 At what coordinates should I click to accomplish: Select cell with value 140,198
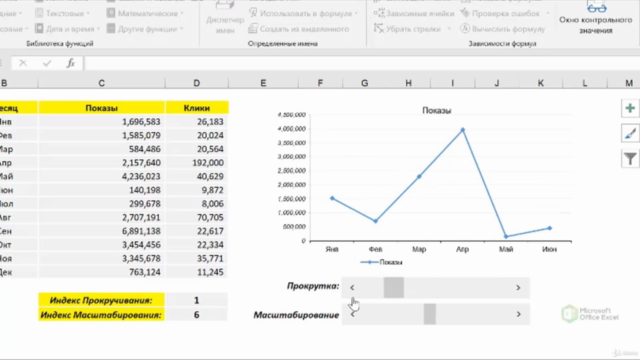tap(102, 190)
